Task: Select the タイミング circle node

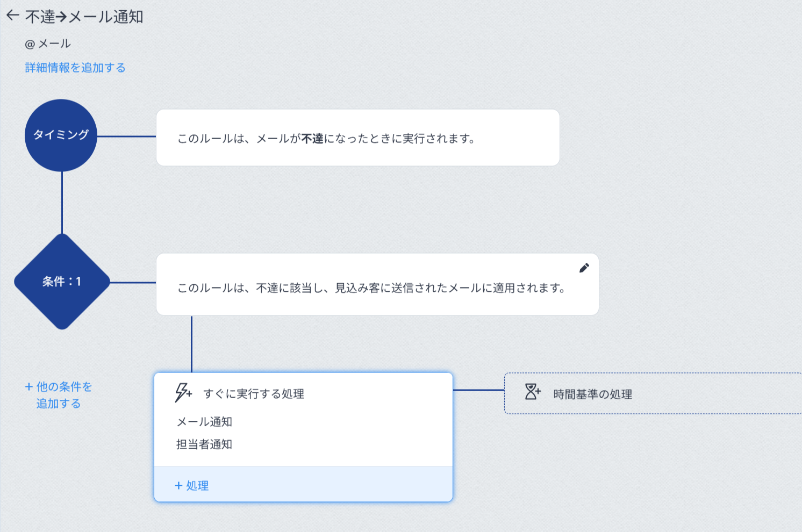Action: pos(61,135)
